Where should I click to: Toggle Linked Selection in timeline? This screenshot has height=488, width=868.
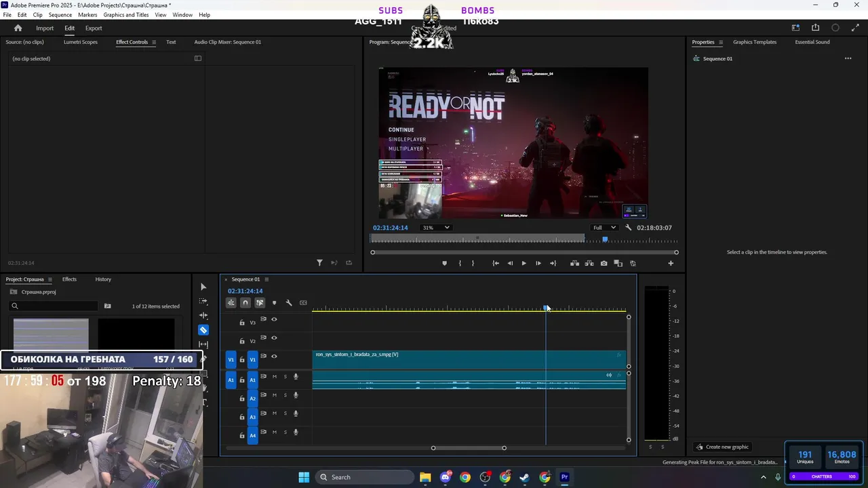pyautogui.click(x=260, y=303)
